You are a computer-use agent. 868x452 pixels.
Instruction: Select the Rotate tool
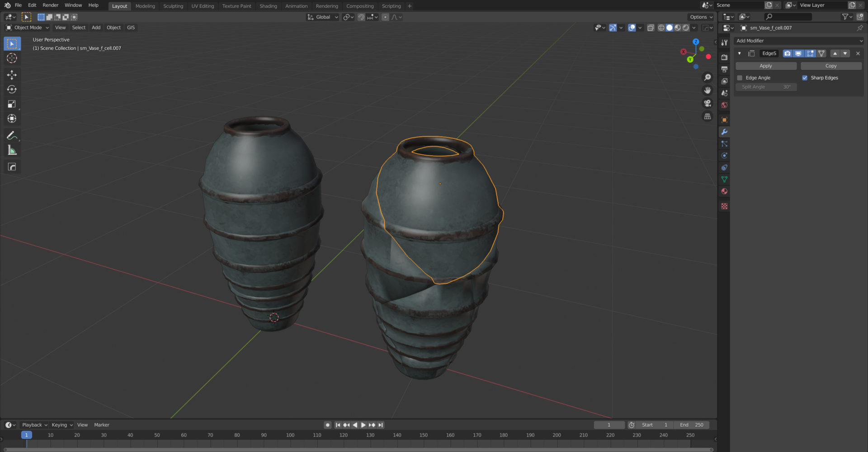click(12, 90)
